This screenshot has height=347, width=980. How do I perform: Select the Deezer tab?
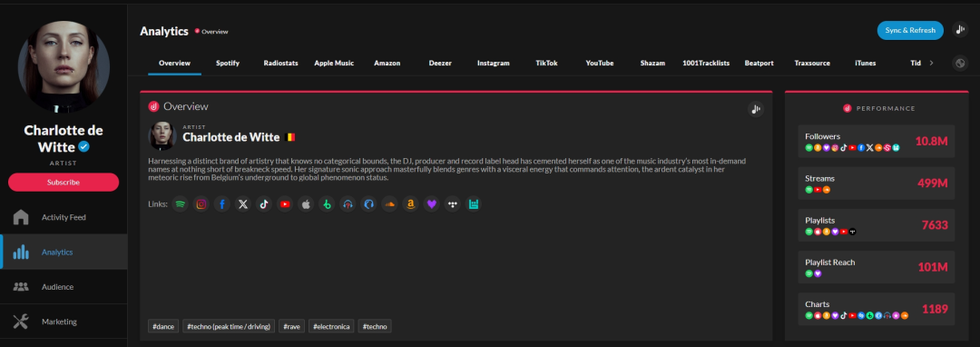point(440,64)
